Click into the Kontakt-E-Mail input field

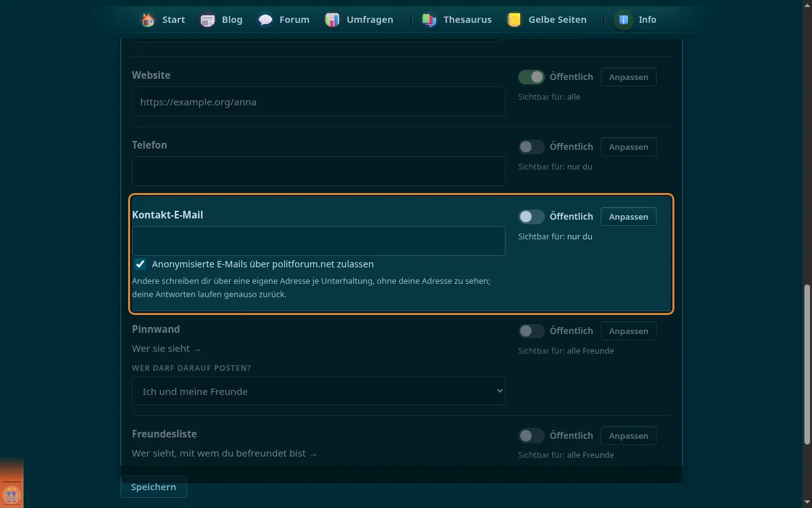(x=318, y=241)
